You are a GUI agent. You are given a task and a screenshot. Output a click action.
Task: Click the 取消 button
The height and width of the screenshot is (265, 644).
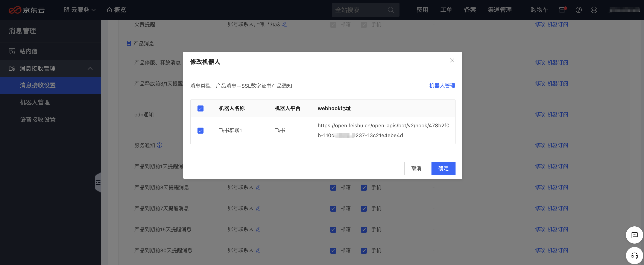(x=416, y=168)
